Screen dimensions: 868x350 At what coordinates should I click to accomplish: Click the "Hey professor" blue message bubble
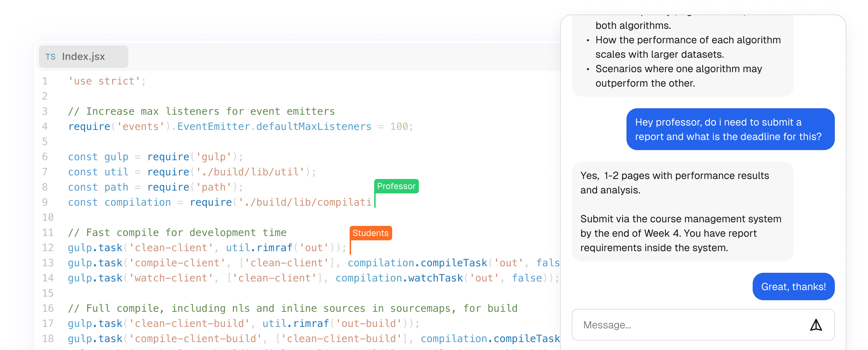pyautogui.click(x=730, y=129)
